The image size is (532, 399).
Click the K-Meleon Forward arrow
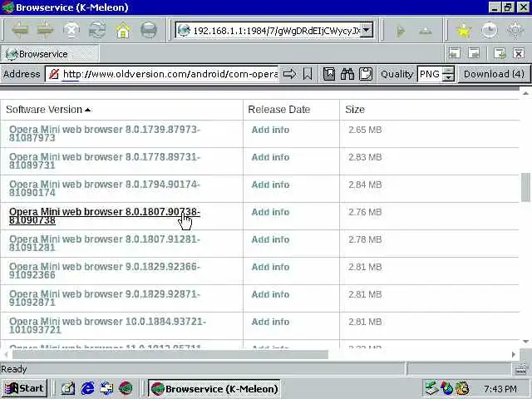(x=45, y=30)
